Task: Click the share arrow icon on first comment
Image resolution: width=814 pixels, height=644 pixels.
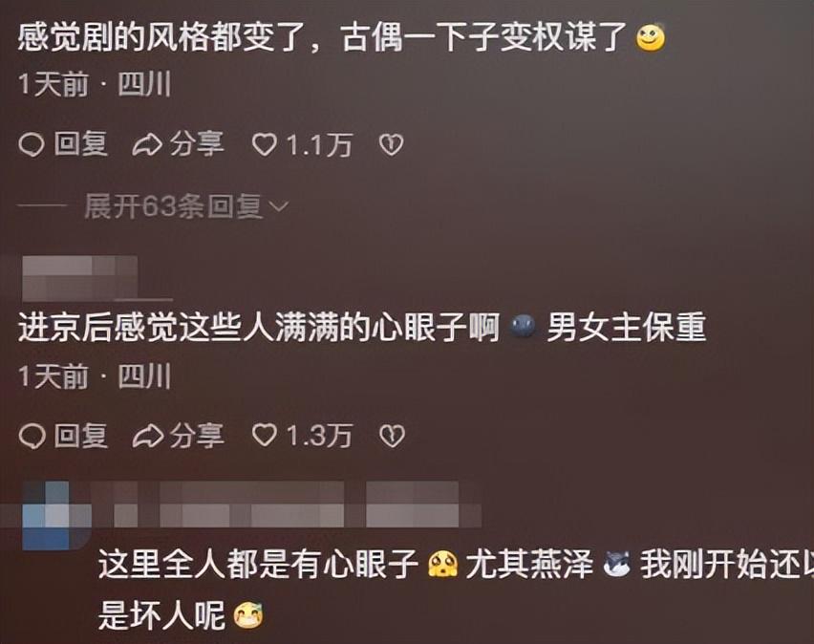Action: pos(147,145)
